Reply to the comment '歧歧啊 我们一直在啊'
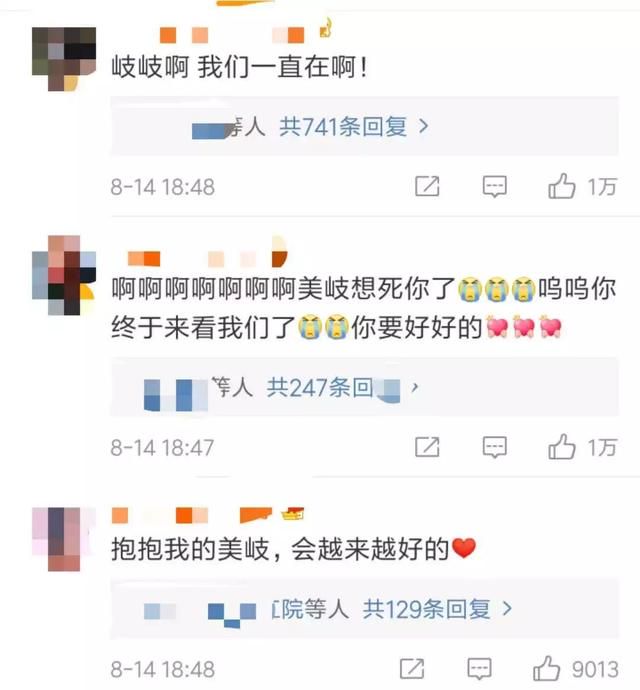The image size is (640, 690). point(495,187)
